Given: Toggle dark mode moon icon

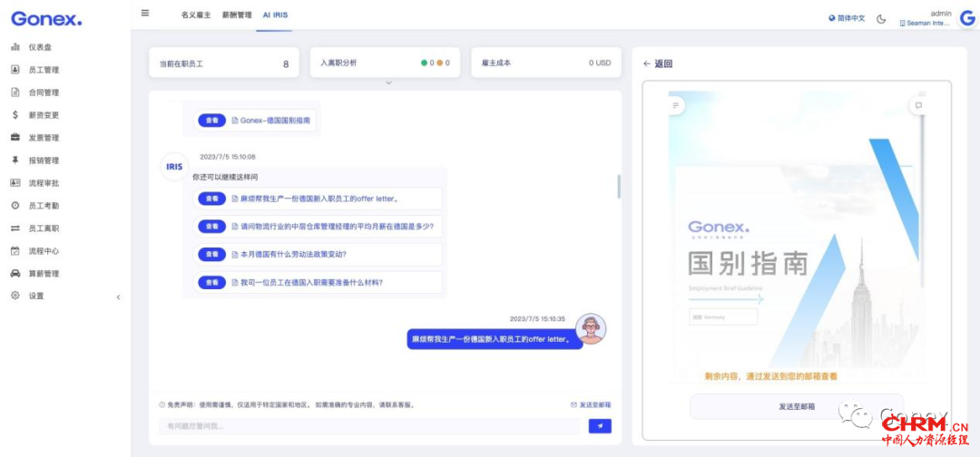Looking at the screenshot, I should coord(881,19).
